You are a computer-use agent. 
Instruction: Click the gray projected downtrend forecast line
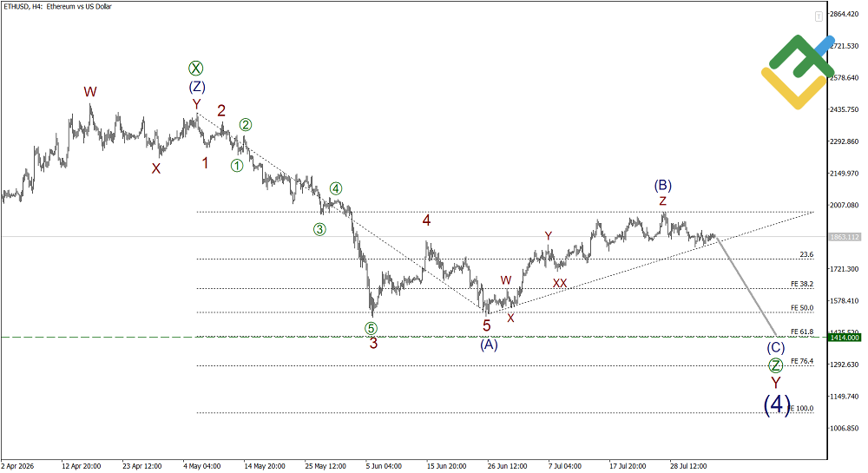pyautogui.click(x=746, y=286)
